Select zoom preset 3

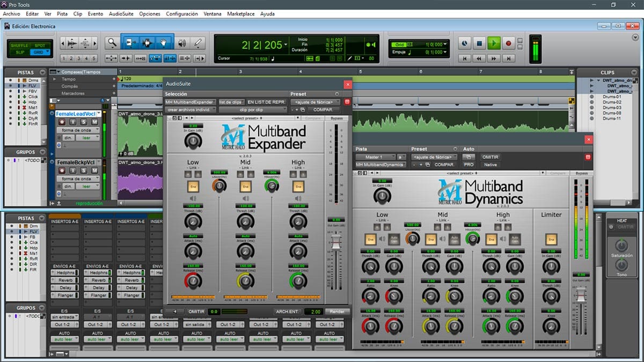click(x=78, y=58)
